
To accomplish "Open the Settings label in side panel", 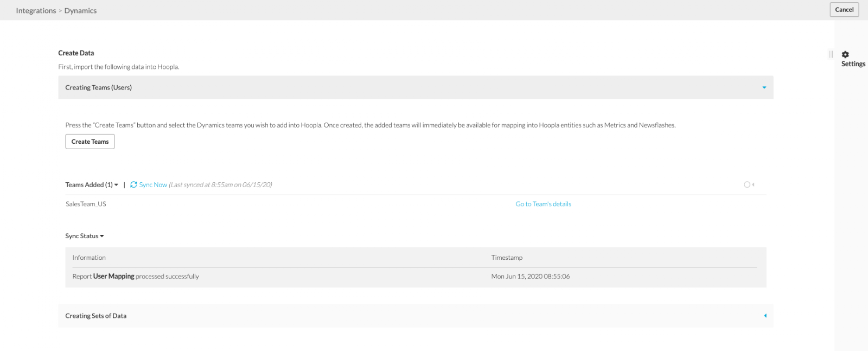I will pyautogui.click(x=853, y=63).
